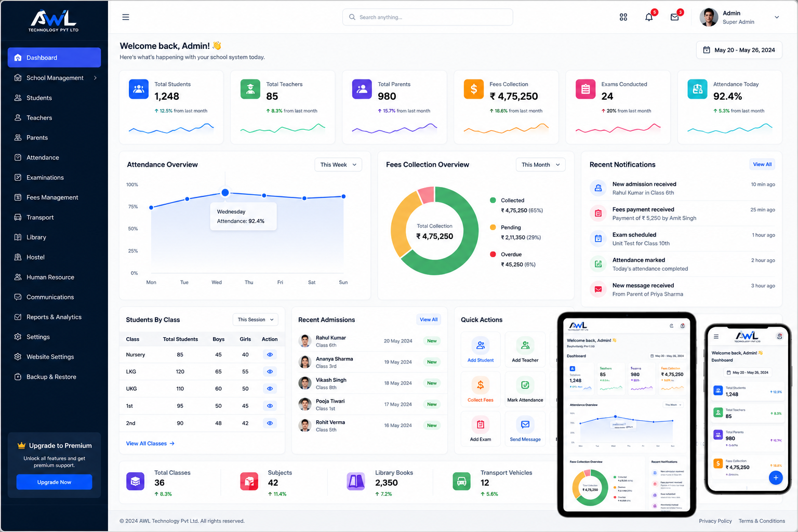Open the This Month fees dropdown
The height and width of the screenshot is (532, 798).
[540, 165]
